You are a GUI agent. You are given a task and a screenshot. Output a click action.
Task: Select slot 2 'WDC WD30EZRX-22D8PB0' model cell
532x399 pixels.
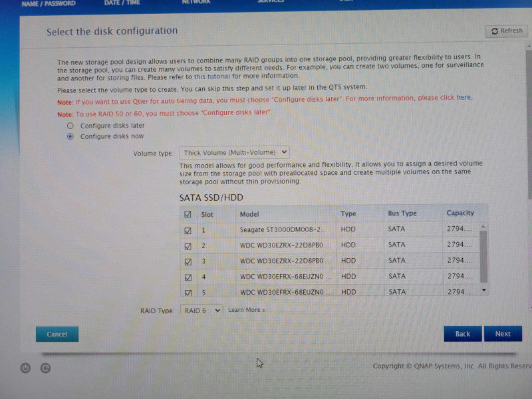[x=286, y=245]
